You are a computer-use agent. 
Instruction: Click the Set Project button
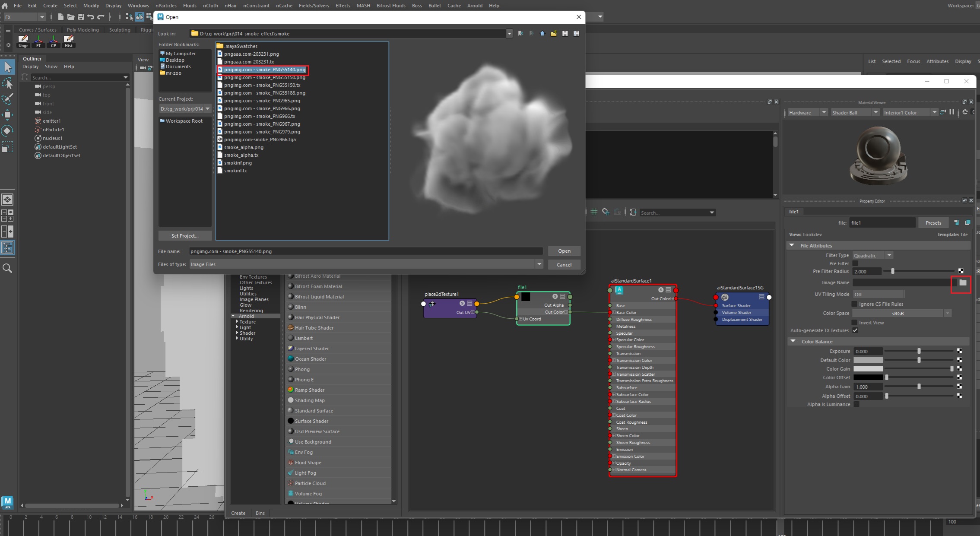[185, 236]
